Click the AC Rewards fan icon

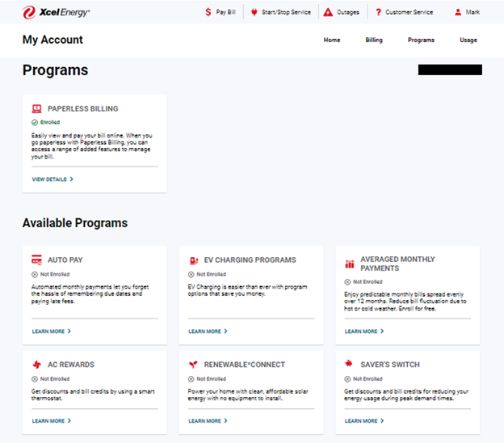(37, 365)
